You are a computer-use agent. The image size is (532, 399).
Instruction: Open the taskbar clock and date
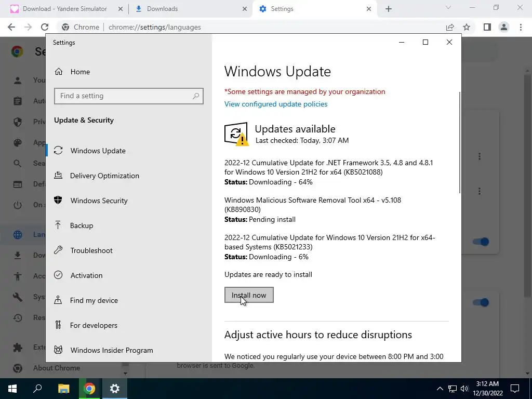(487, 389)
